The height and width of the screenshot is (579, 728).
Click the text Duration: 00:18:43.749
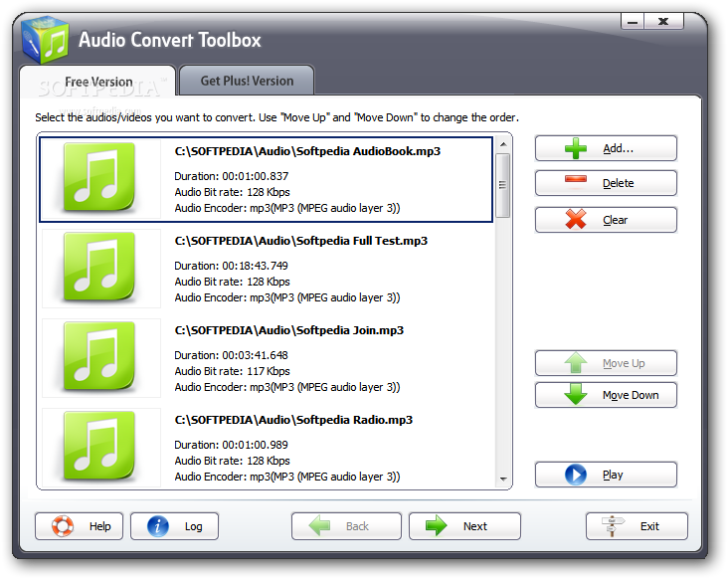coord(231,266)
